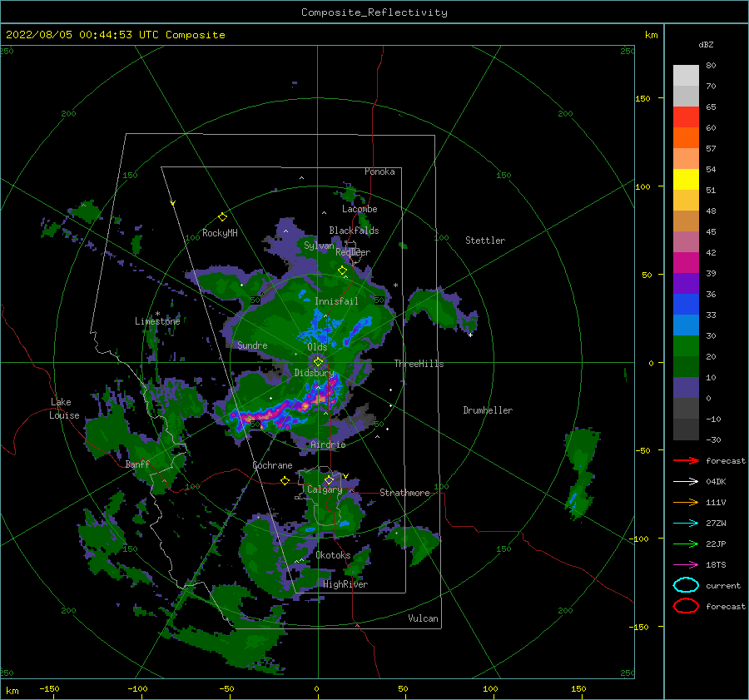
Task: Click the isolated echo cell east of Drumheller
Action: pyautogui.click(x=582, y=473)
